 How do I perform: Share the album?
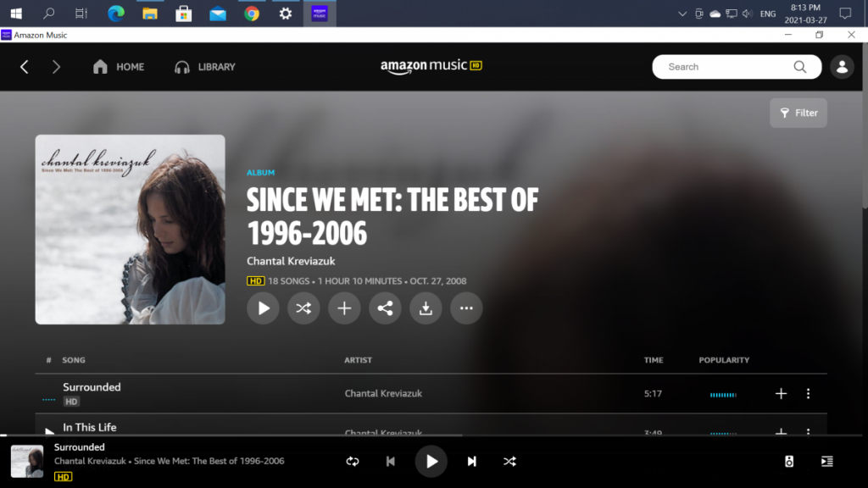(385, 308)
